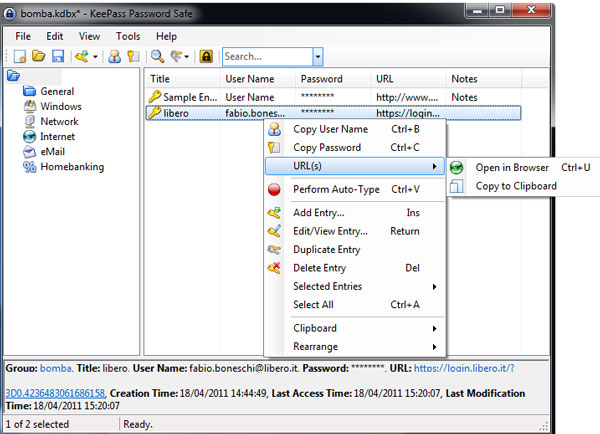Choose Delete Entry in context menu
Image resolution: width=600 pixels, height=434 pixels.
[355, 268]
